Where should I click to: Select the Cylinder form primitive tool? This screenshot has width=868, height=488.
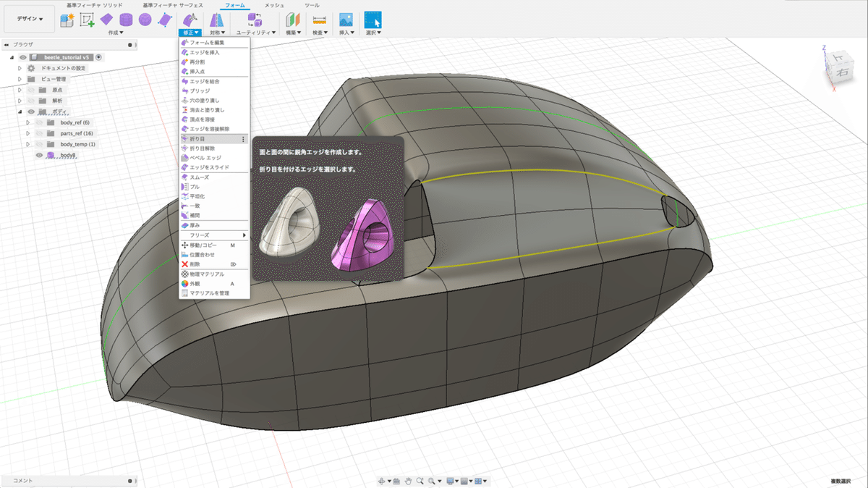[126, 20]
